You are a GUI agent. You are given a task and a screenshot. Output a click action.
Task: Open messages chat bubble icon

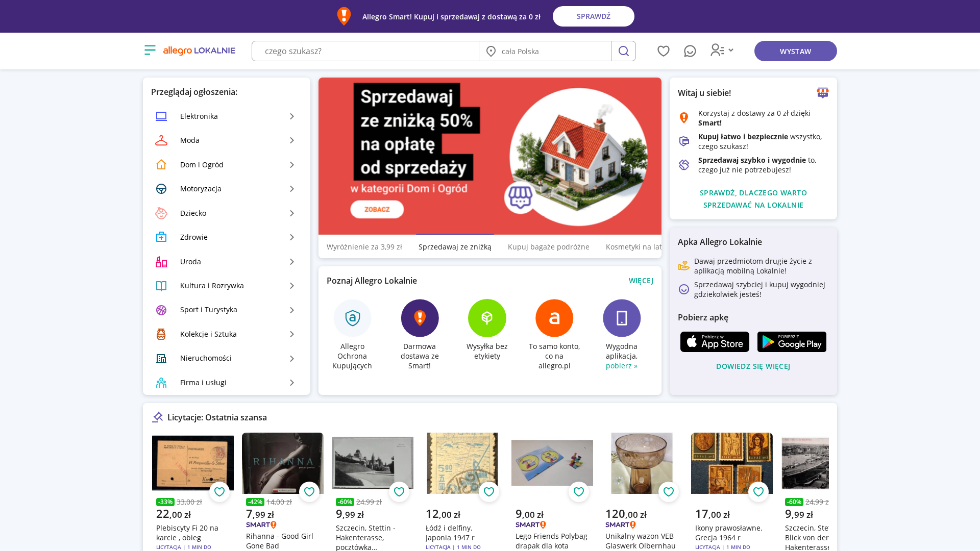coord(690,51)
